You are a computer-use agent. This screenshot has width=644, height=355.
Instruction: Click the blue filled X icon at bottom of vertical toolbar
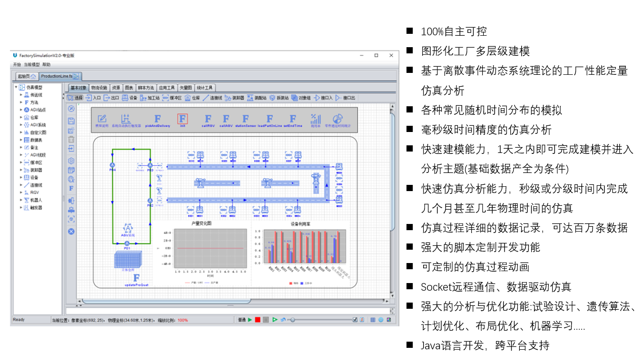pos(71,232)
